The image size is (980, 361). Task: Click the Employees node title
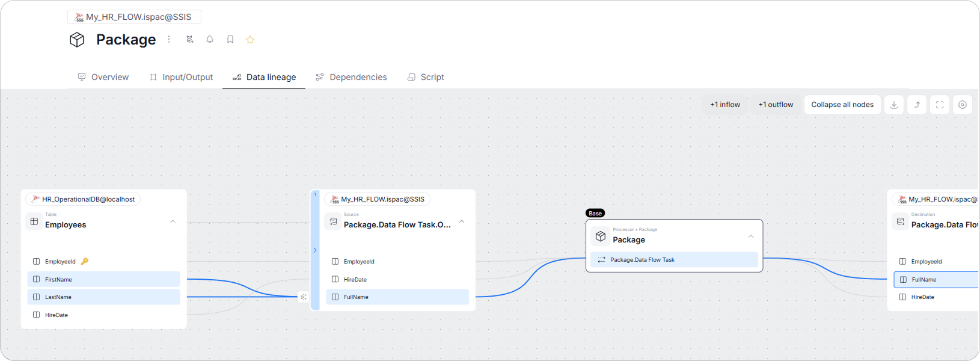coord(66,224)
